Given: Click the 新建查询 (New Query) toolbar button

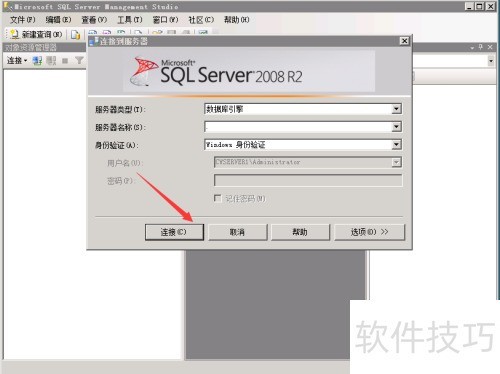Looking at the screenshot, I should pos(36,34).
